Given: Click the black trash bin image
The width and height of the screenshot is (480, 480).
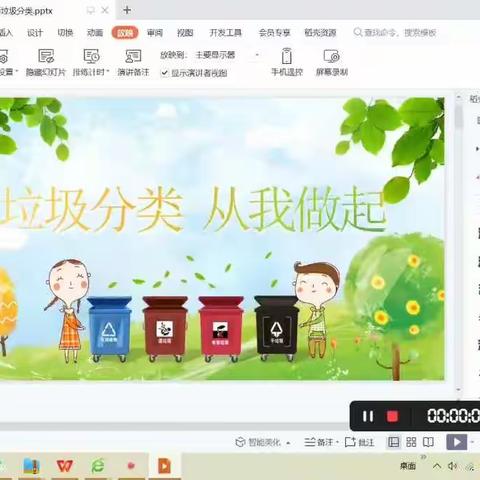Looking at the screenshot, I should [276, 328].
